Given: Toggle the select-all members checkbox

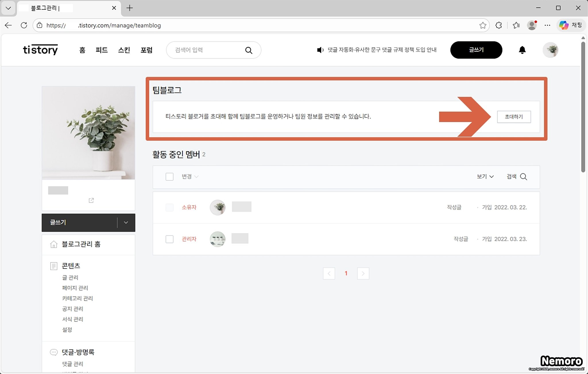Looking at the screenshot, I should 169,177.
